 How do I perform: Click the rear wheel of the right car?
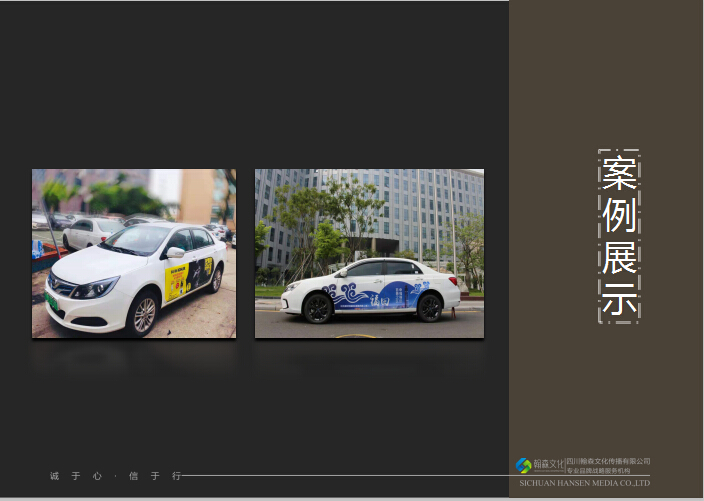click(429, 307)
